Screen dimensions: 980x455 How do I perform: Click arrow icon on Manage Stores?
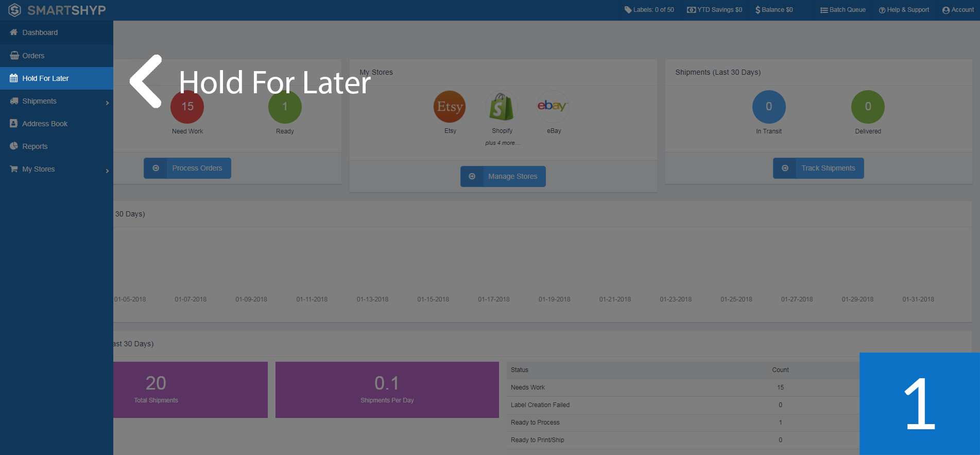472,176
